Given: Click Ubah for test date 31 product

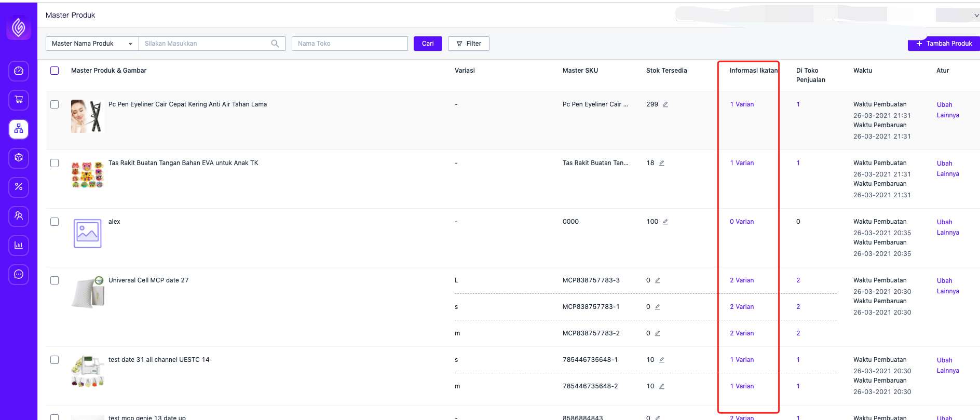Looking at the screenshot, I should point(945,360).
